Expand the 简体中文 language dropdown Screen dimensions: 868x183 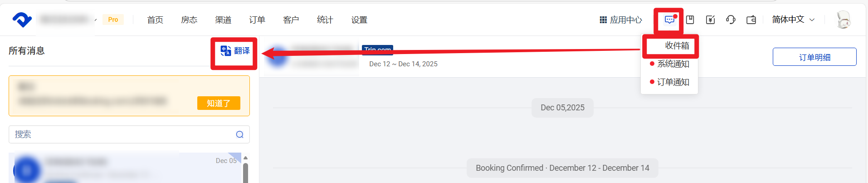point(793,20)
